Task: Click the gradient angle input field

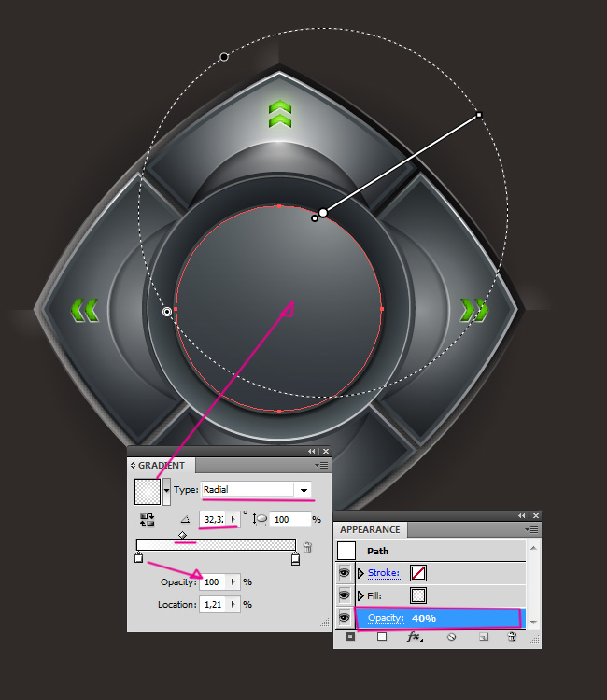Action: click(213, 519)
